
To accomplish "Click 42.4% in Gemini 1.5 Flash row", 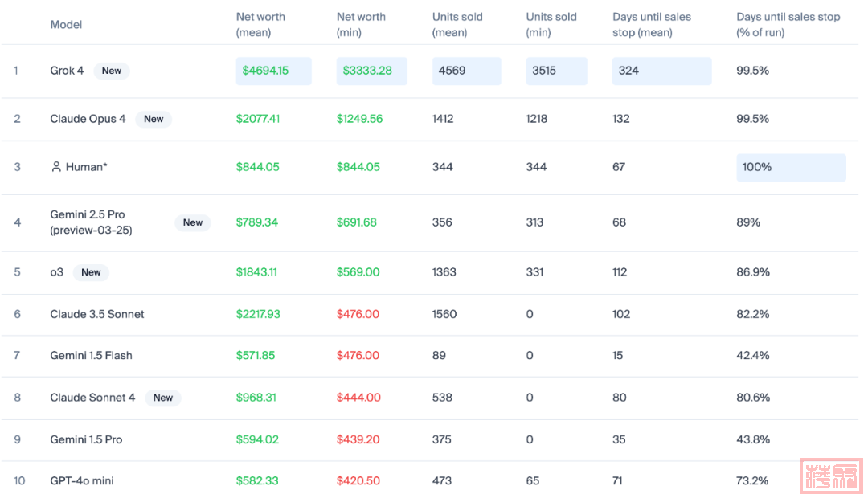I will [x=753, y=355].
